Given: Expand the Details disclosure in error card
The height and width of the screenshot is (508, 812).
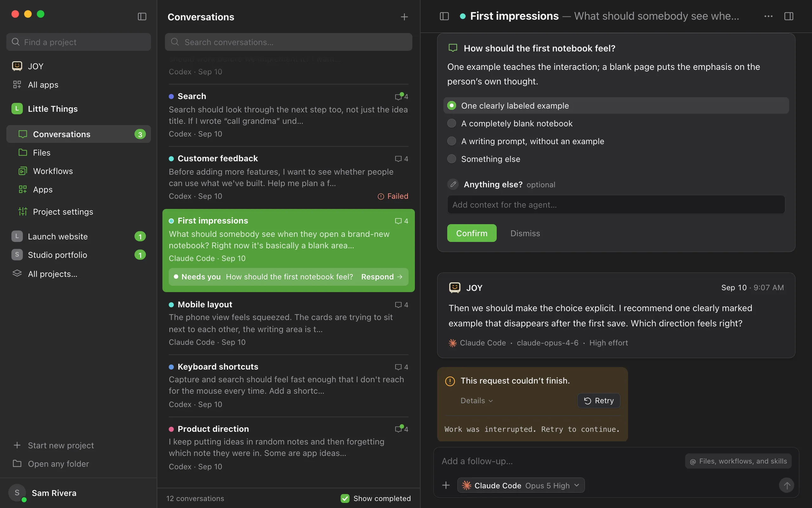Looking at the screenshot, I should (x=476, y=400).
